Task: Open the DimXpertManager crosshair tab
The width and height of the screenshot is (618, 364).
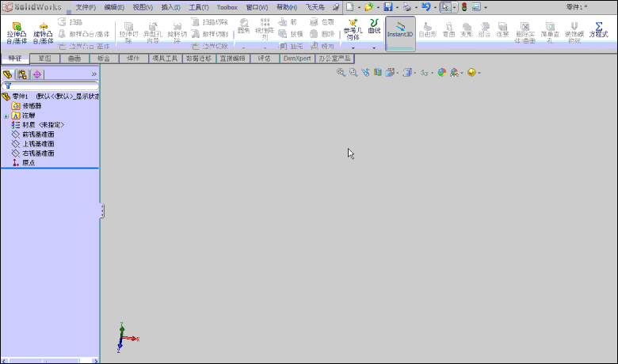Action: [x=37, y=74]
